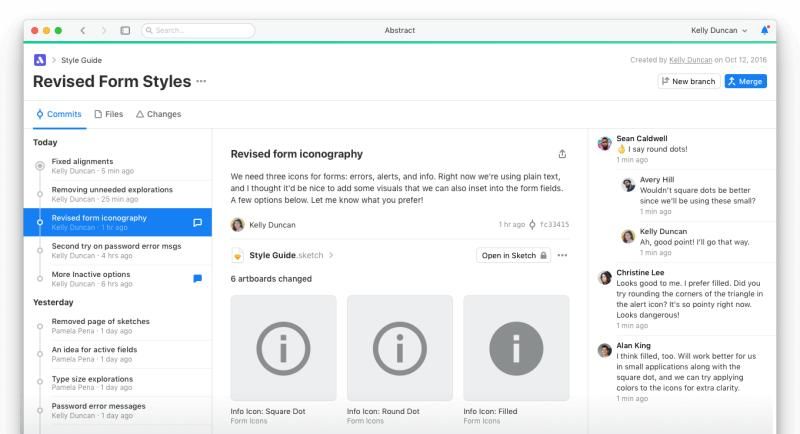Click Open in Sketch button
The width and height of the screenshot is (800, 434).
[513, 255]
